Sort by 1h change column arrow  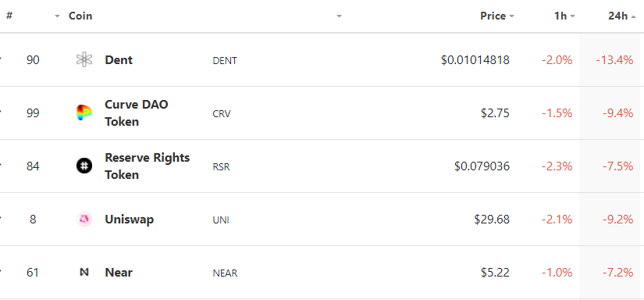click(572, 16)
